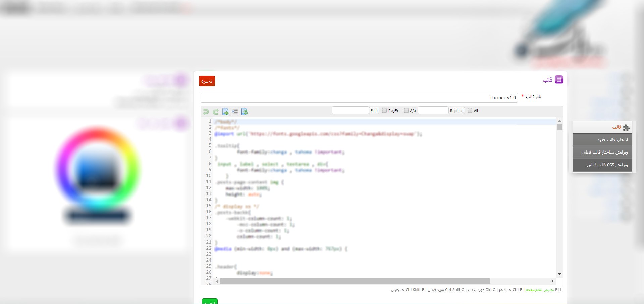Enable the RegEx checkbox
The image size is (644, 304).
coord(384,111)
